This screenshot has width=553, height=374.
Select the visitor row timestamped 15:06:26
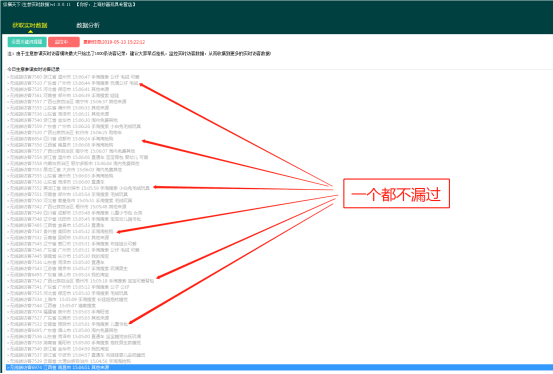(x=74, y=126)
